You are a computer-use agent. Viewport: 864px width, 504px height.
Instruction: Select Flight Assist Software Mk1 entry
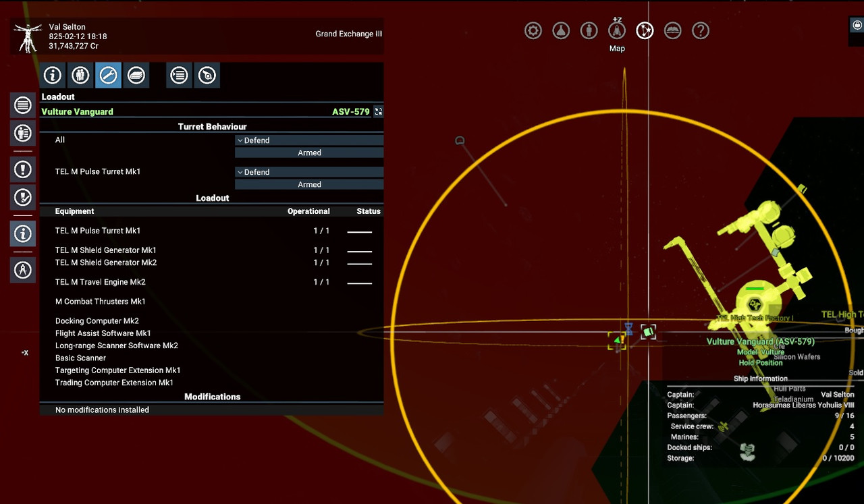[211, 333]
